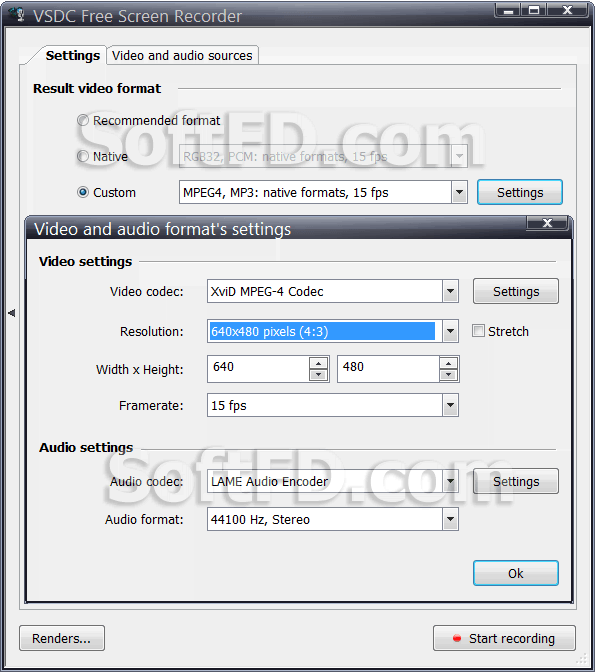Screen dimensions: 595x672
Task: Open the Renders... button
Action: click(62, 638)
